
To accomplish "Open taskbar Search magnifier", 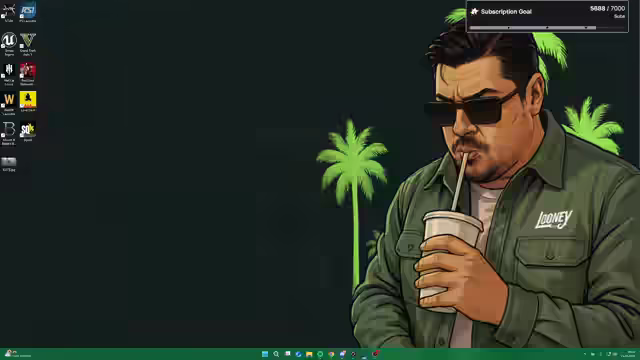I will 276,354.
